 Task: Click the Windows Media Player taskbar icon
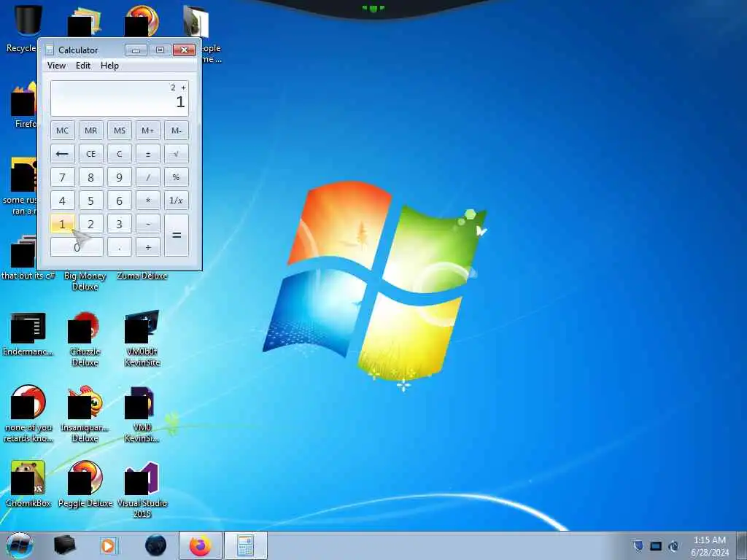tap(109, 545)
